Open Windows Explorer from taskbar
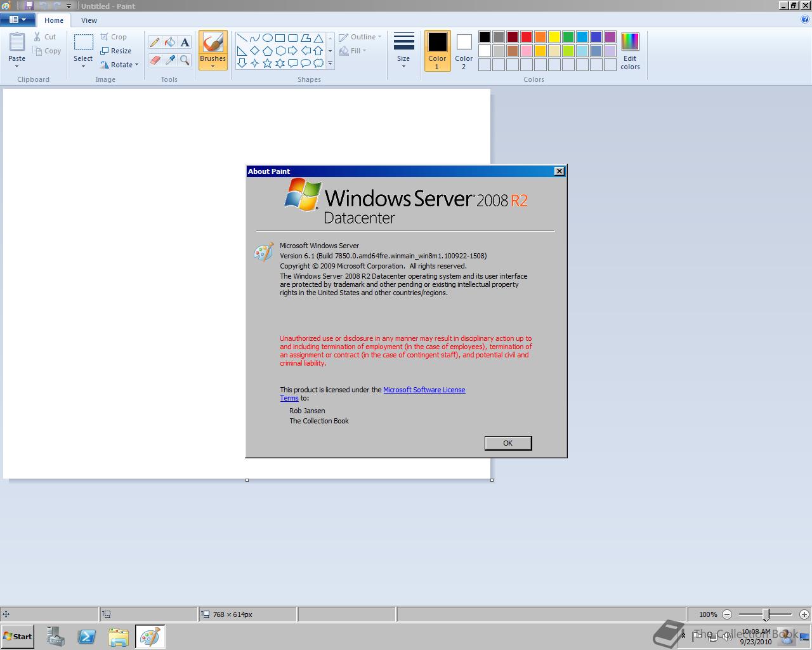Screen dimensions: 812x650 click(119, 637)
